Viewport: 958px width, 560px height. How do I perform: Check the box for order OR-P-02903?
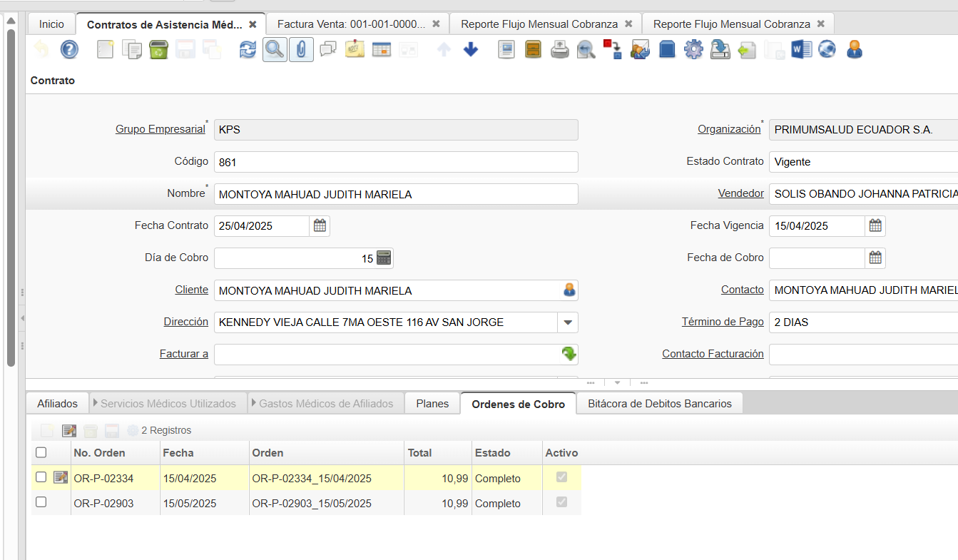41,502
